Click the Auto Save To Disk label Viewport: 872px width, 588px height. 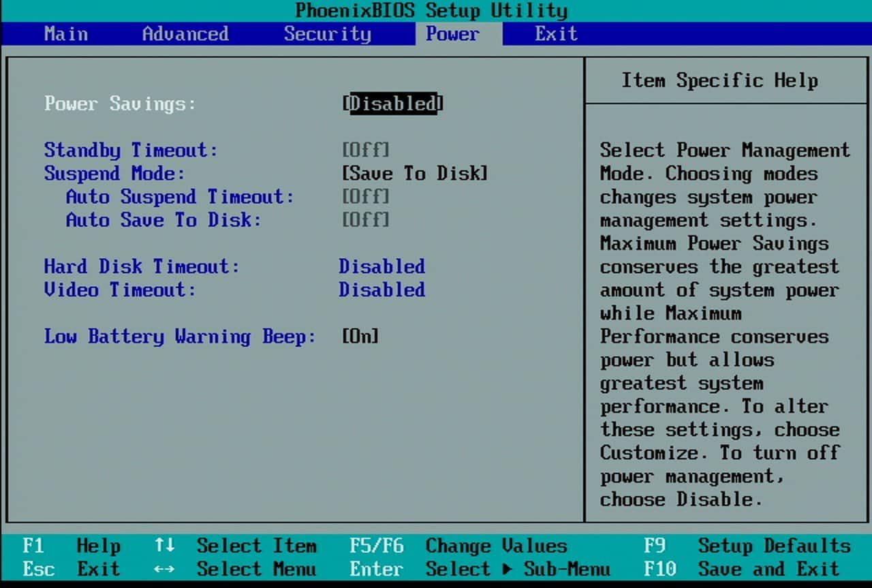163,220
